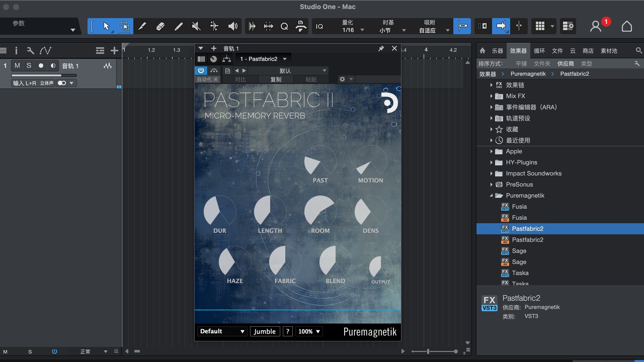Click 自动化:关 automation button
This screenshot has height=362, width=644.
(x=207, y=79)
